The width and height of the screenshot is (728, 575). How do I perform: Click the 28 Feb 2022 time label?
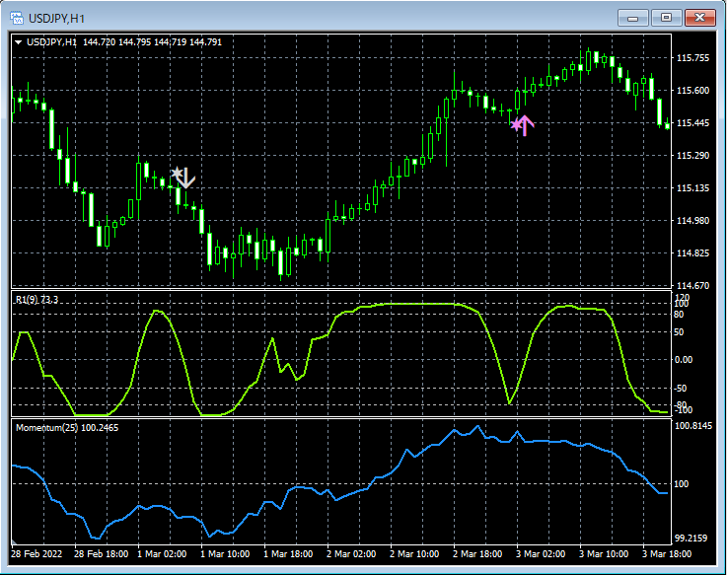(36, 554)
